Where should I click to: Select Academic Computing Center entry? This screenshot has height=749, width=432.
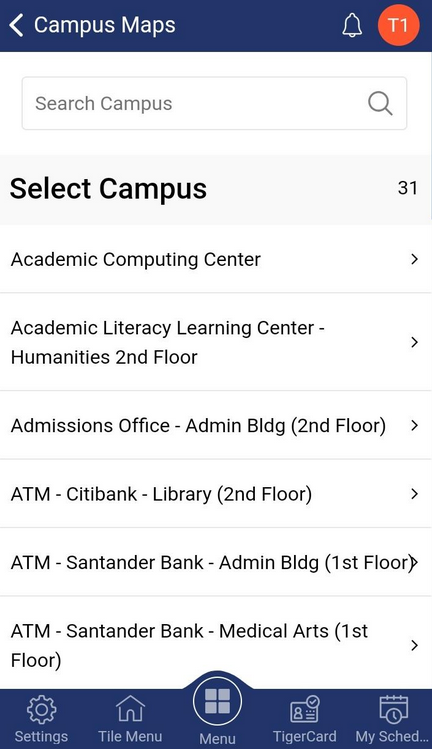(216, 259)
